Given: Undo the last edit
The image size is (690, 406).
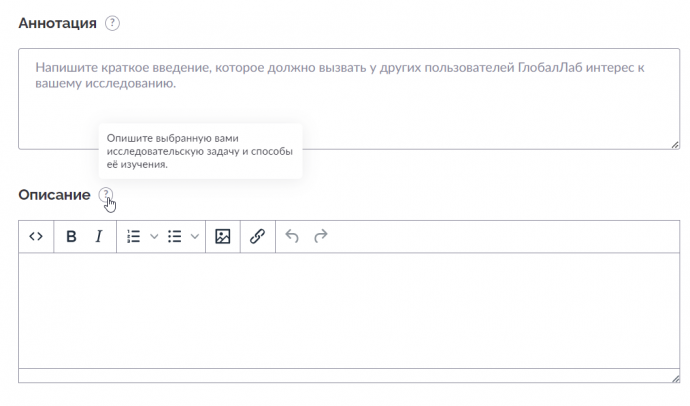Looking at the screenshot, I should point(292,237).
